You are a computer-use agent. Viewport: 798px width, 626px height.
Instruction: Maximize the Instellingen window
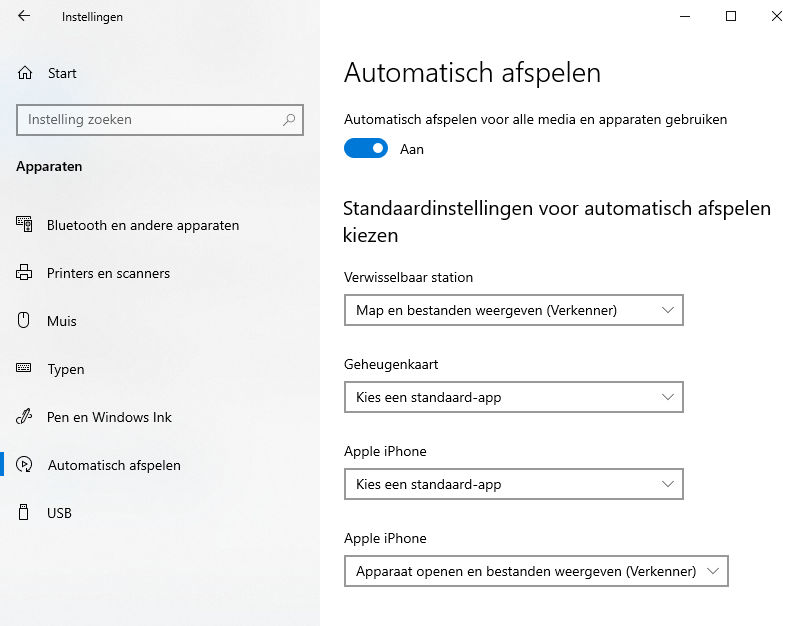[x=731, y=16]
